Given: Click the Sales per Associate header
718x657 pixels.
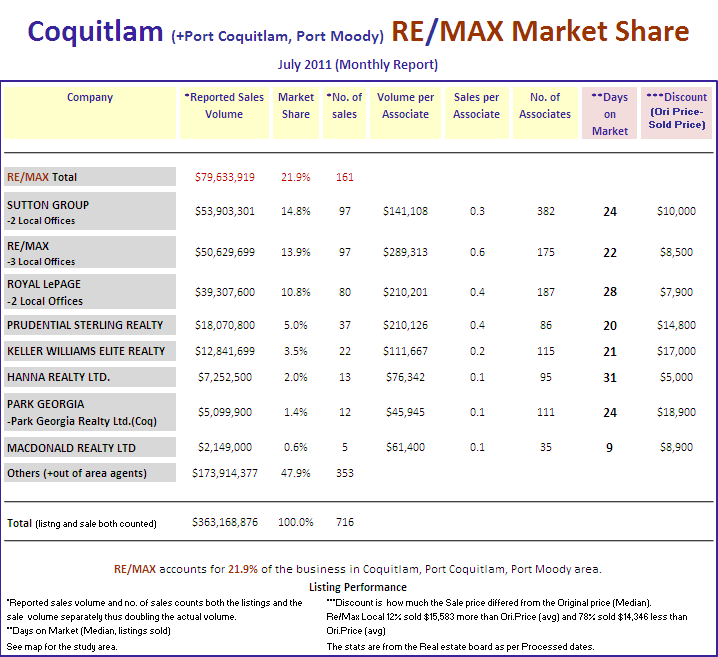Looking at the screenshot, I should pyautogui.click(x=476, y=105).
